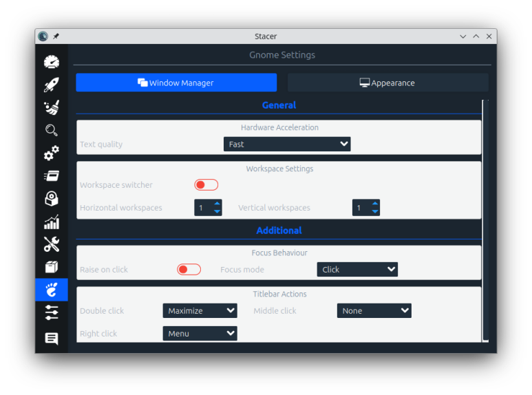Open Uninstaller disc package icon
Viewport: 532px width, 395px height.
[52, 198]
